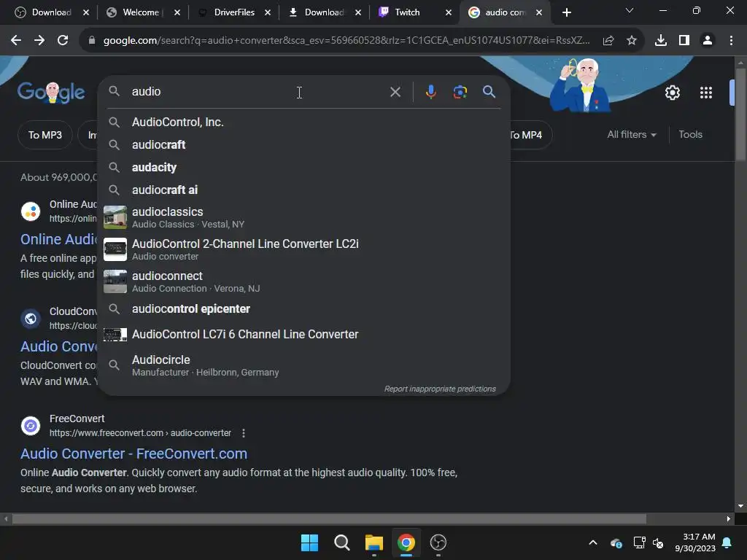Choose audioconnect Verona, NJ suggestion
This screenshot has width=747, height=560.
click(x=304, y=281)
